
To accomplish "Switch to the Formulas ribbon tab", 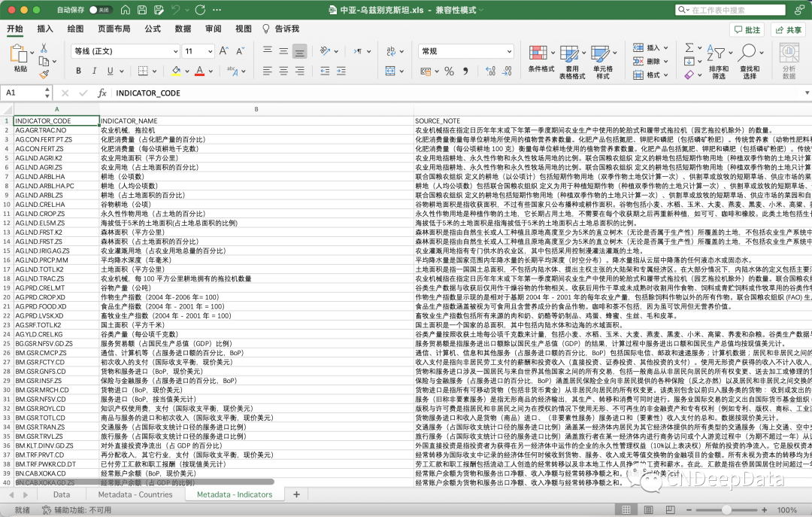I will [x=153, y=29].
